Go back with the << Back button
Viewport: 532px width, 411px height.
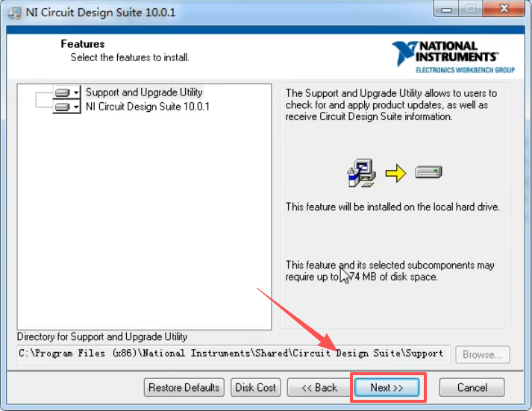(x=319, y=387)
